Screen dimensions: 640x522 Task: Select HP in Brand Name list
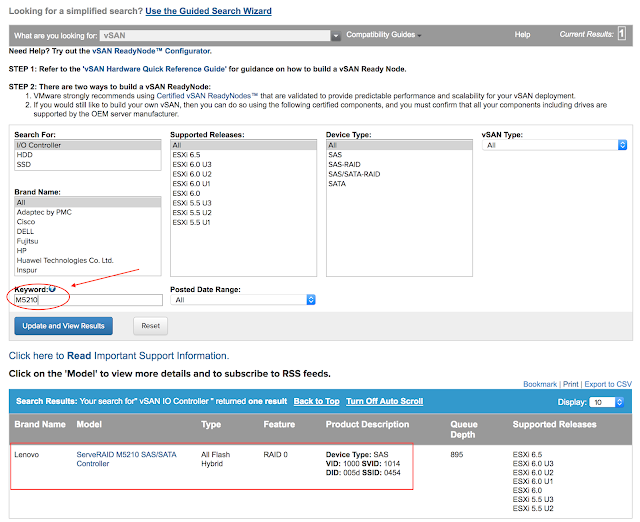click(88, 251)
